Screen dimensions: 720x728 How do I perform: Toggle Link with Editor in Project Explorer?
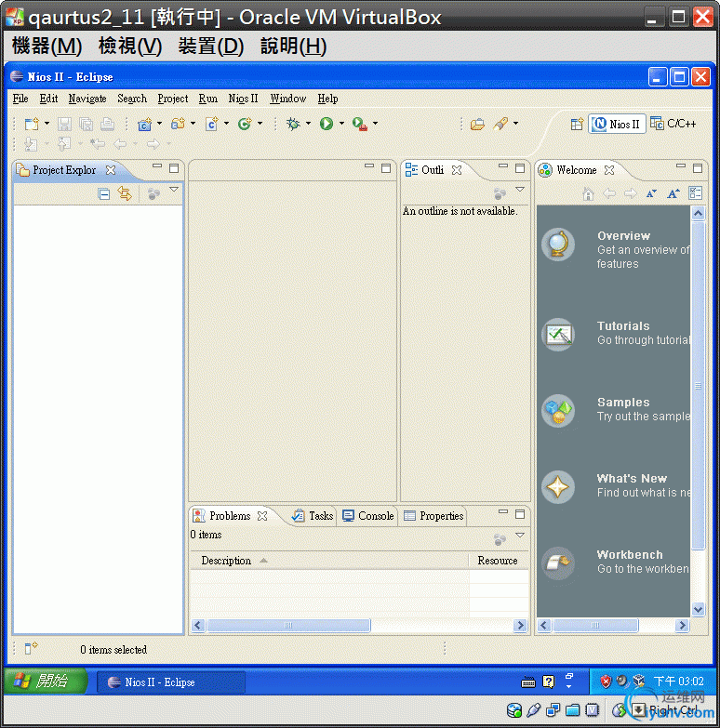pos(125,193)
